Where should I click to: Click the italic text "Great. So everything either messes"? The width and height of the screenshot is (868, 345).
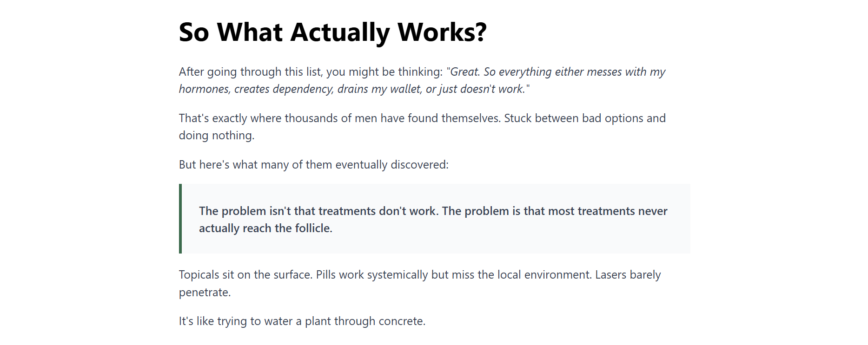(x=535, y=72)
